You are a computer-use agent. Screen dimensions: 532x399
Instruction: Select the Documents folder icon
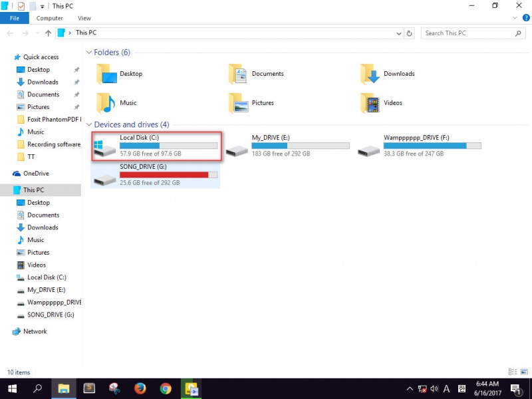coord(237,74)
